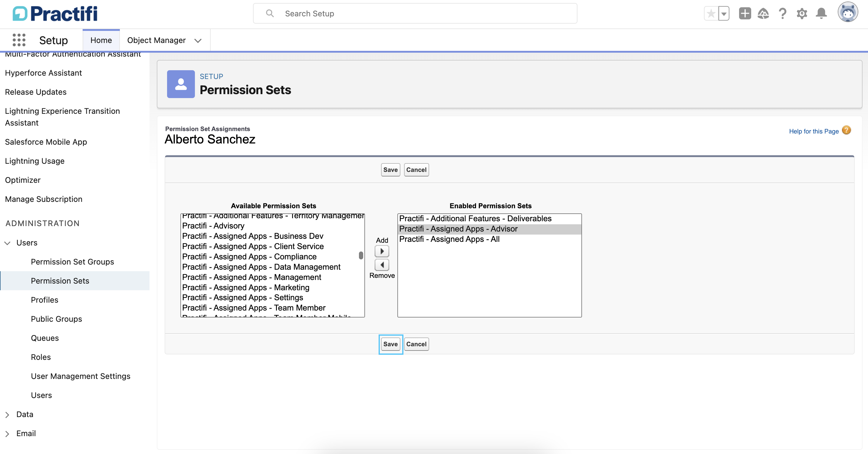Open the Trailhead guidance icon
This screenshot has width=868, height=454.
point(763,14)
